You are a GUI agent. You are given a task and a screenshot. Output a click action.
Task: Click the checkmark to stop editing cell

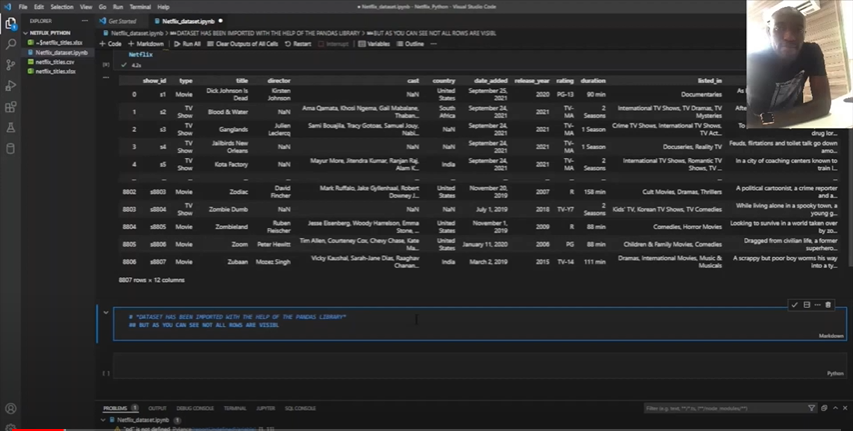795,305
